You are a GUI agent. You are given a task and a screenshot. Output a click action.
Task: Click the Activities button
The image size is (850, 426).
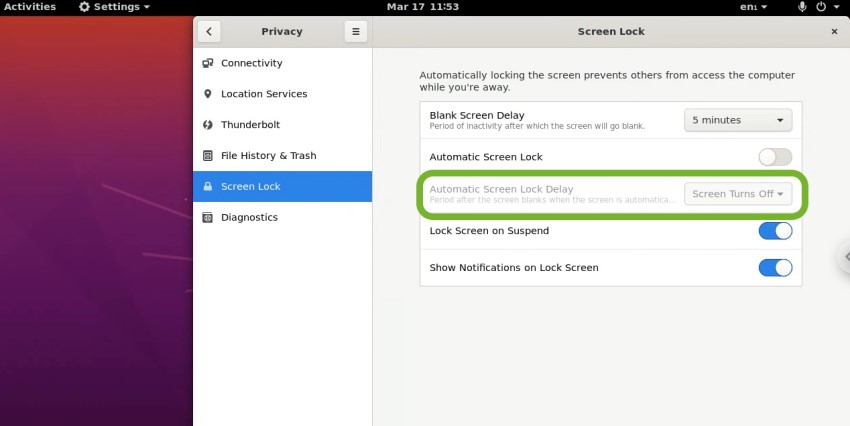30,7
